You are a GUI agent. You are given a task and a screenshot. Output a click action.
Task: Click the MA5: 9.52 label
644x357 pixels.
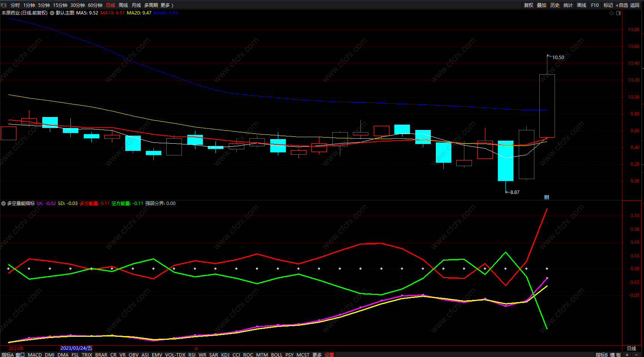click(x=87, y=13)
